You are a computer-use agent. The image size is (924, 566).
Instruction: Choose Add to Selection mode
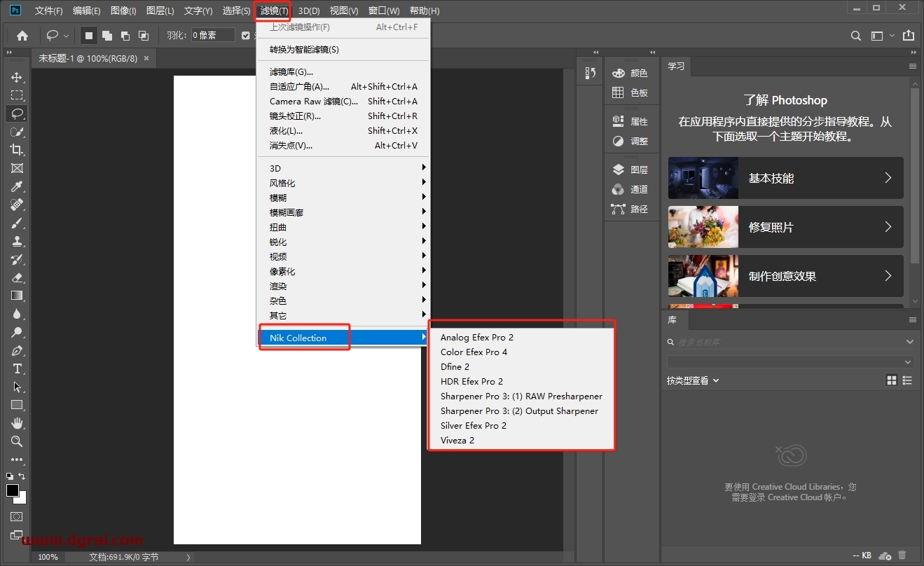(107, 35)
